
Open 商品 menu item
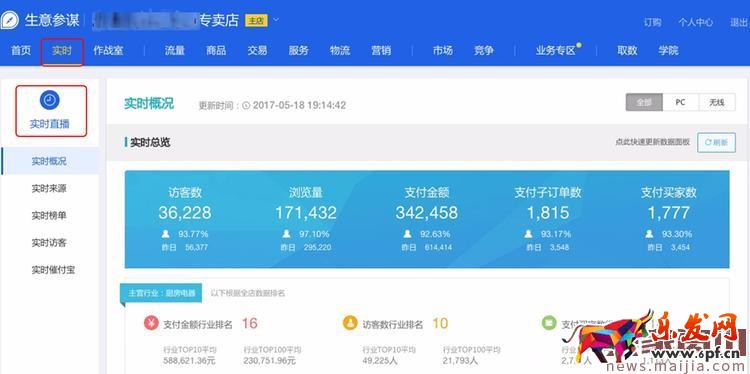pyautogui.click(x=216, y=50)
